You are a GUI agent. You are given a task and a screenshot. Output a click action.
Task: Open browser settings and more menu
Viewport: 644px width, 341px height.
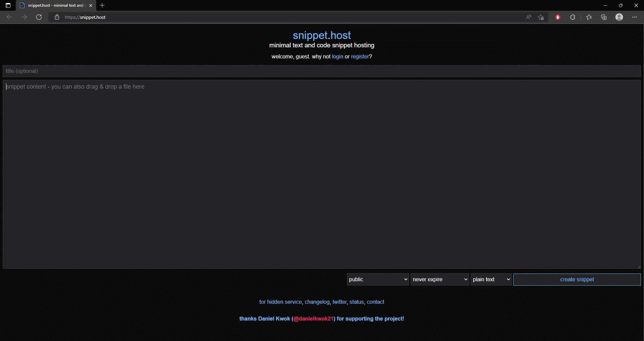[635, 17]
